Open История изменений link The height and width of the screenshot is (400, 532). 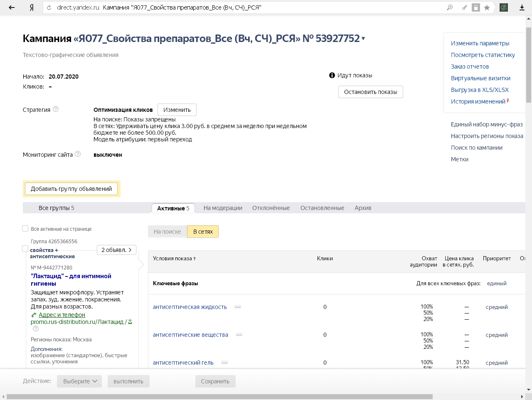(478, 101)
